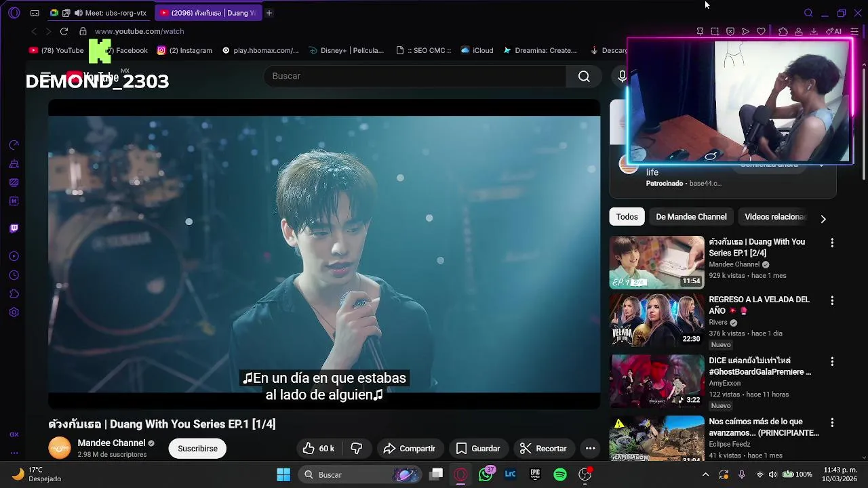This screenshot has width=868, height=488.
Task: Open Spotify from the taskbar
Action: 560,474
